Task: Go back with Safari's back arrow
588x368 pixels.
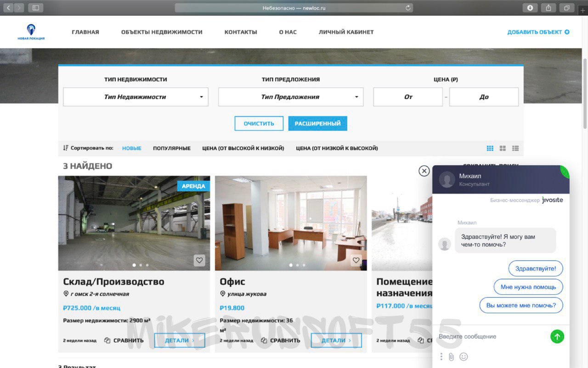Action: [9, 8]
